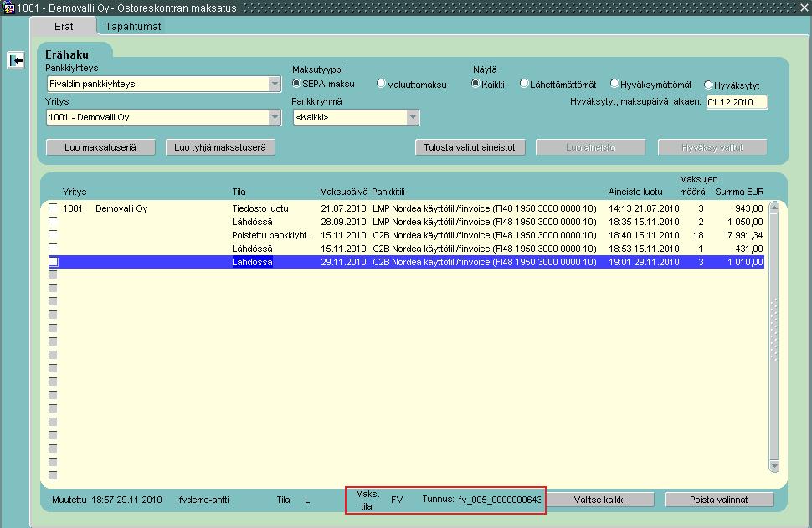
Task: Open the Pankkiyhteys dropdown
Action: 275,84
